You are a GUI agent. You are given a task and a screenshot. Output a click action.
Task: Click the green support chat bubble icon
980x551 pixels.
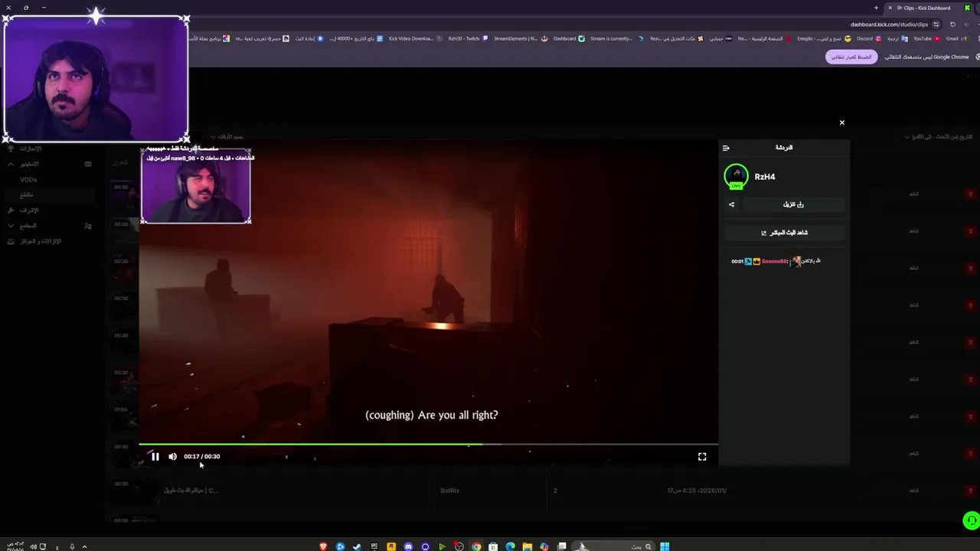[x=971, y=521]
